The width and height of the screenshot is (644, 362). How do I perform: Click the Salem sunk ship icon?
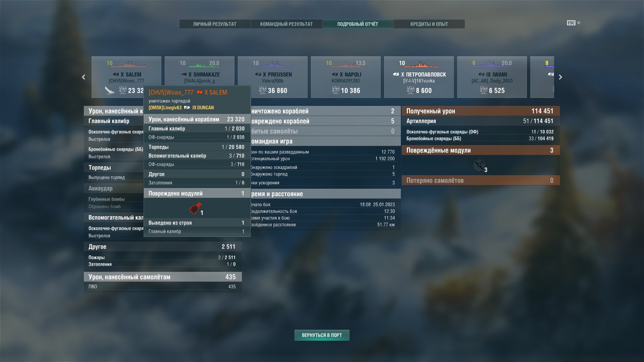[110, 90]
